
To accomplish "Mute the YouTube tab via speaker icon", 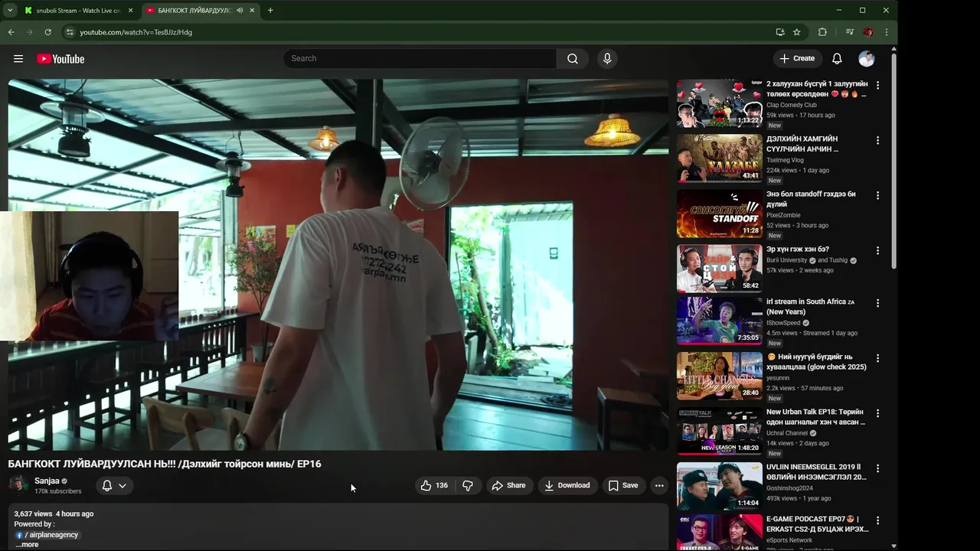I will (240, 11).
